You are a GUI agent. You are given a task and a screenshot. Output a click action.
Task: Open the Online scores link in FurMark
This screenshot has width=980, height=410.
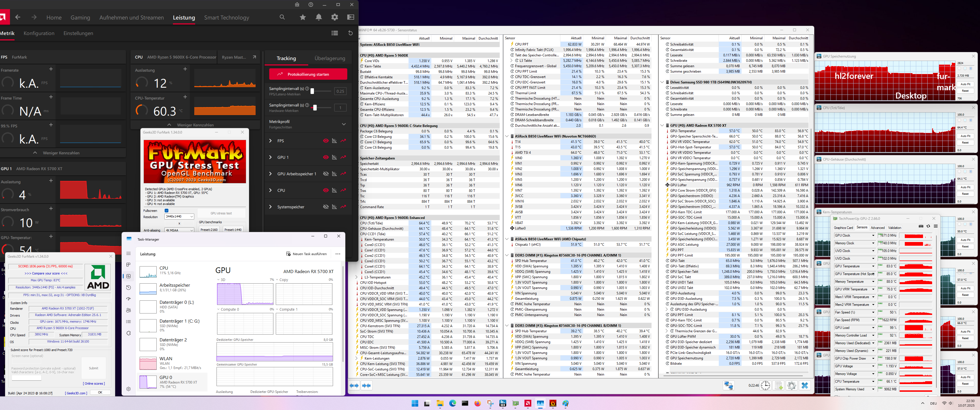(x=94, y=383)
